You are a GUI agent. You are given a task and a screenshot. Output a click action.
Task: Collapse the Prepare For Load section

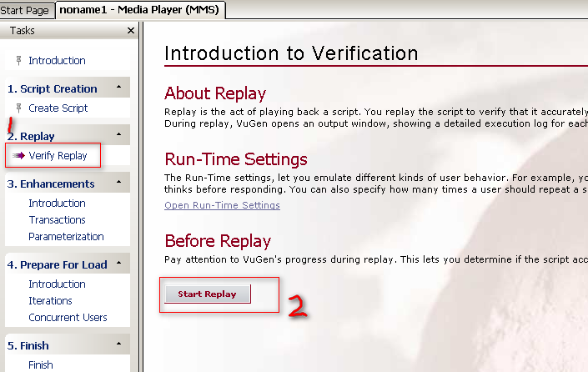tap(119, 263)
